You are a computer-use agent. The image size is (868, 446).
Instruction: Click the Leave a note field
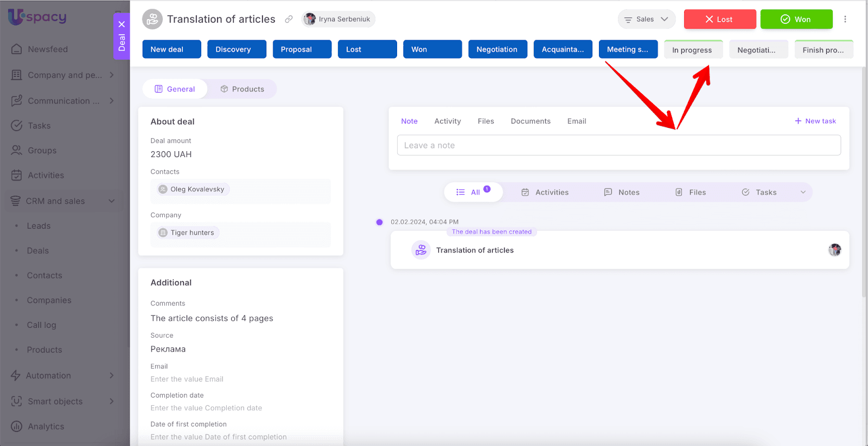[x=618, y=145]
